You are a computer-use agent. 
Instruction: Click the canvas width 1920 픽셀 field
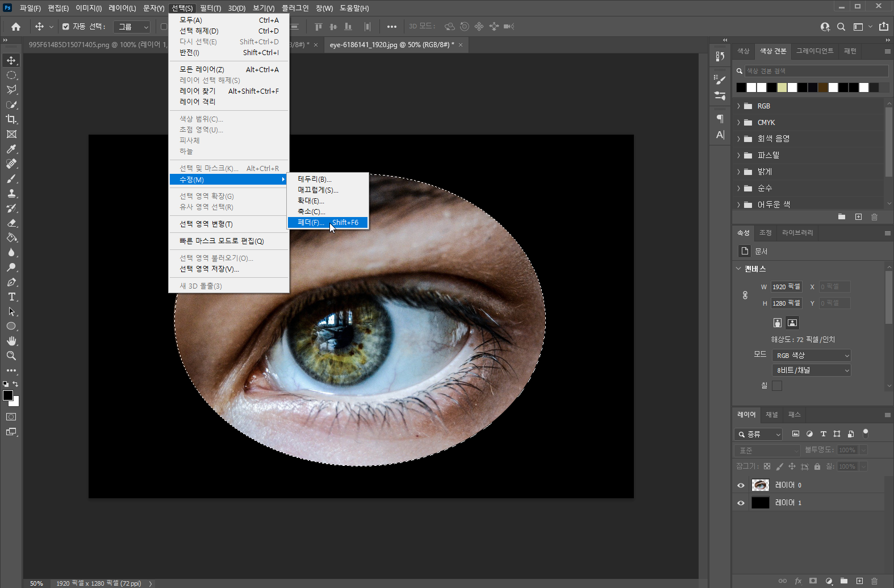(x=786, y=287)
